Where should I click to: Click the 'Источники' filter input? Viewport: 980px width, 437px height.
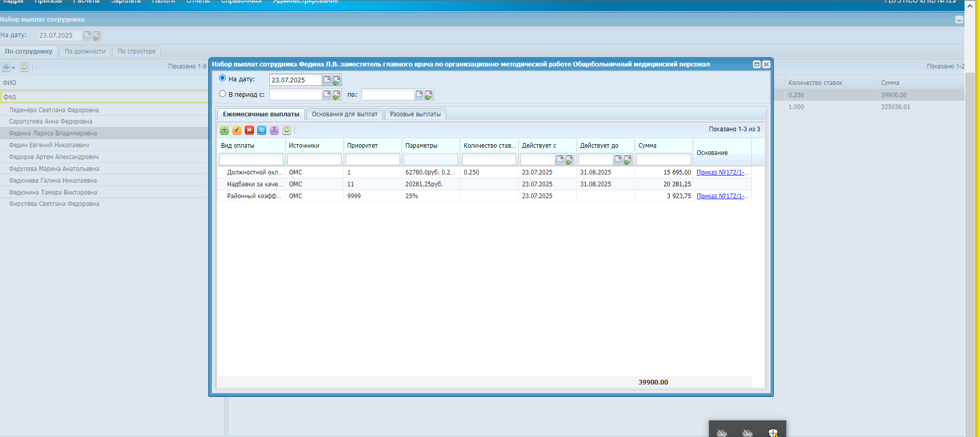[x=314, y=160]
